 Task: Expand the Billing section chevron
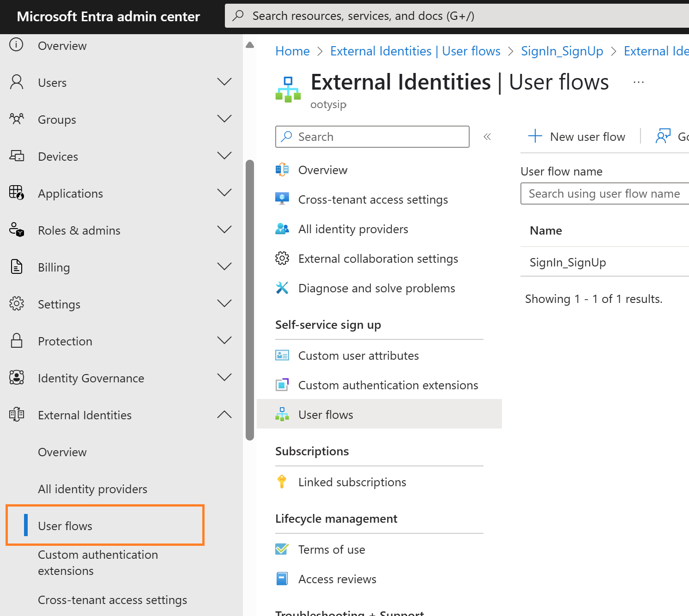point(224,266)
